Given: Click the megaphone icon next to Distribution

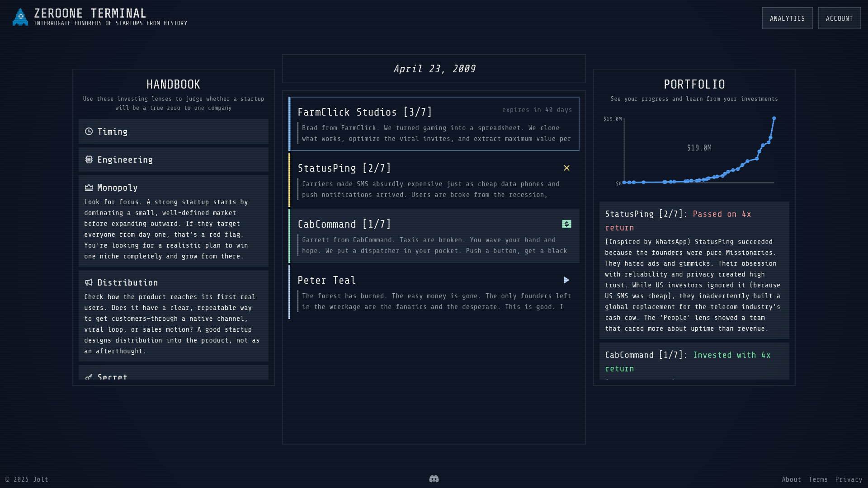Looking at the screenshot, I should point(89,282).
